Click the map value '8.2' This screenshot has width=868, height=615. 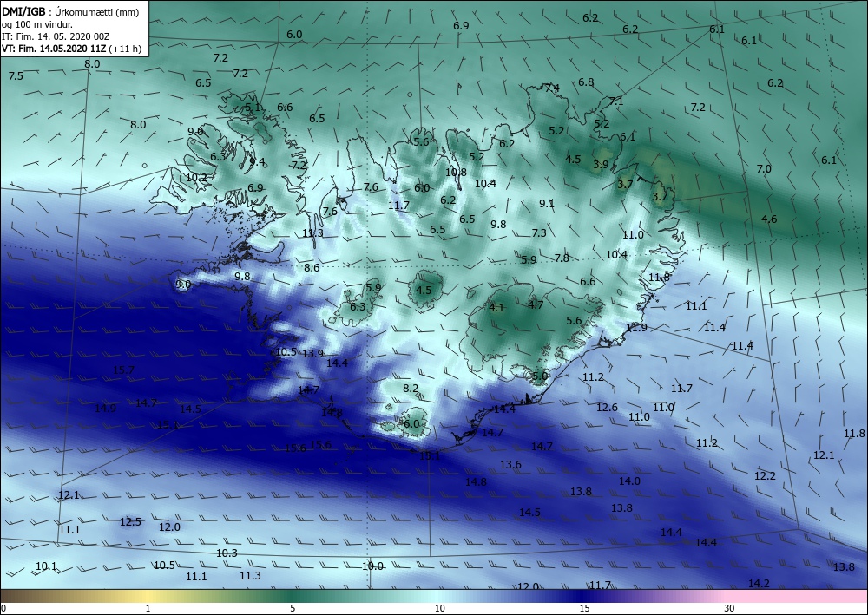(411, 389)
